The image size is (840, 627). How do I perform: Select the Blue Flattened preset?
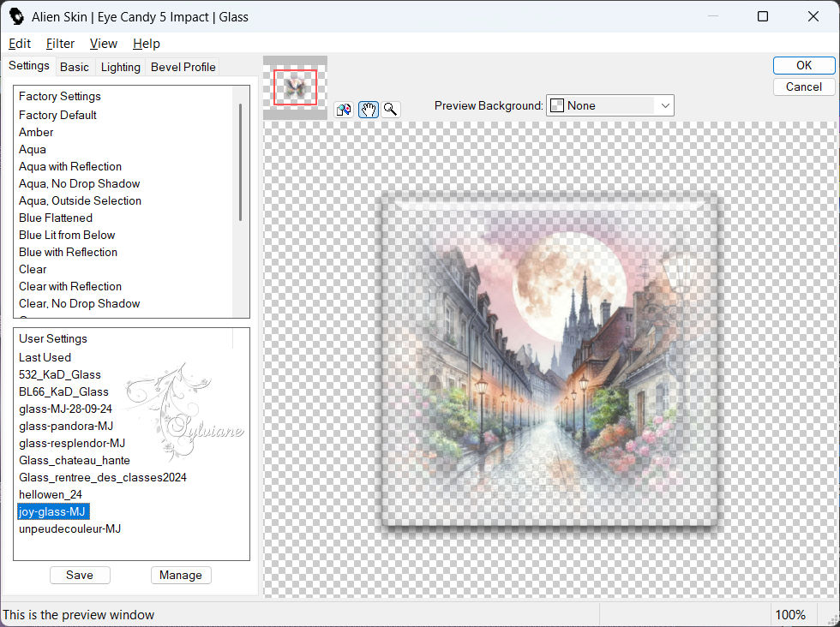(56, 218)
